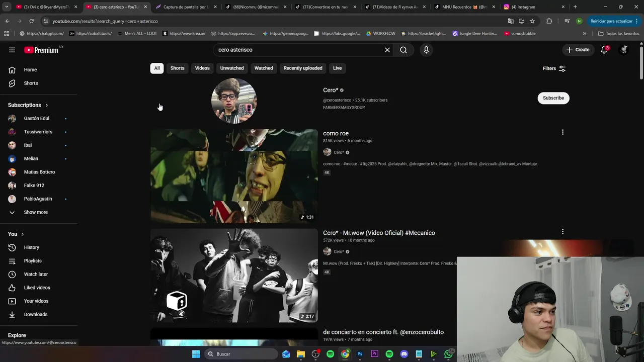Open a new Chrome tab
The image size is (644, 362).
tap(575, 7)
